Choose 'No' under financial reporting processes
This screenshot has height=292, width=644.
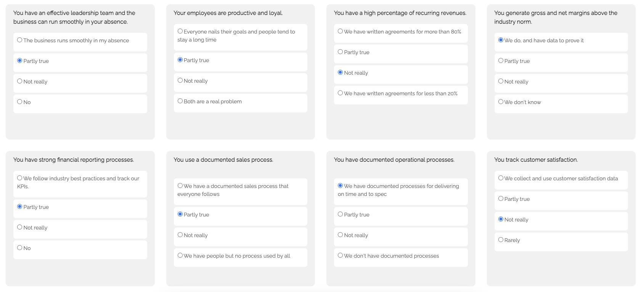pyautogui.click(x=20, y=248)
